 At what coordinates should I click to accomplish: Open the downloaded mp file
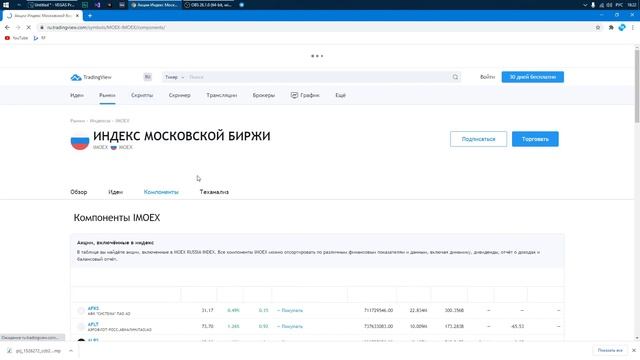pos(35,351)
